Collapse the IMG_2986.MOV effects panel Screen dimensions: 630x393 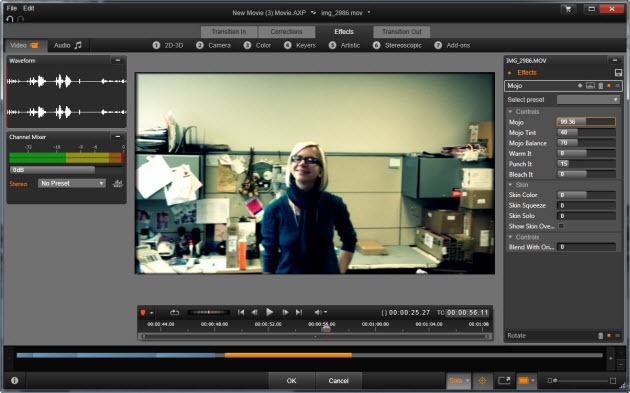[x=614, y=61]
